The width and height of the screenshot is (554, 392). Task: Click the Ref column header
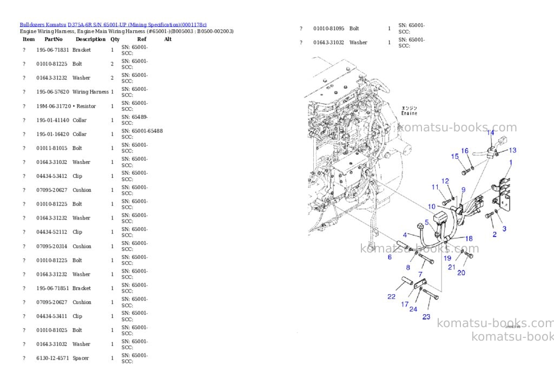coord(142,39)
